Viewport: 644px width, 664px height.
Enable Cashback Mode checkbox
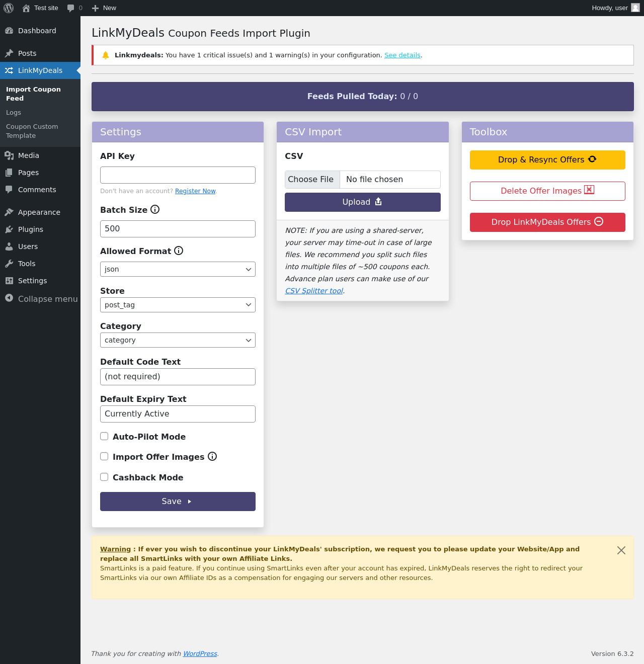(104, 477)
